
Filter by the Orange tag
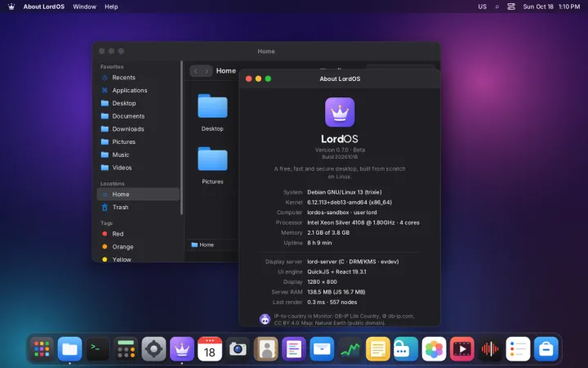pyautogui.click(x=138, y=247)
